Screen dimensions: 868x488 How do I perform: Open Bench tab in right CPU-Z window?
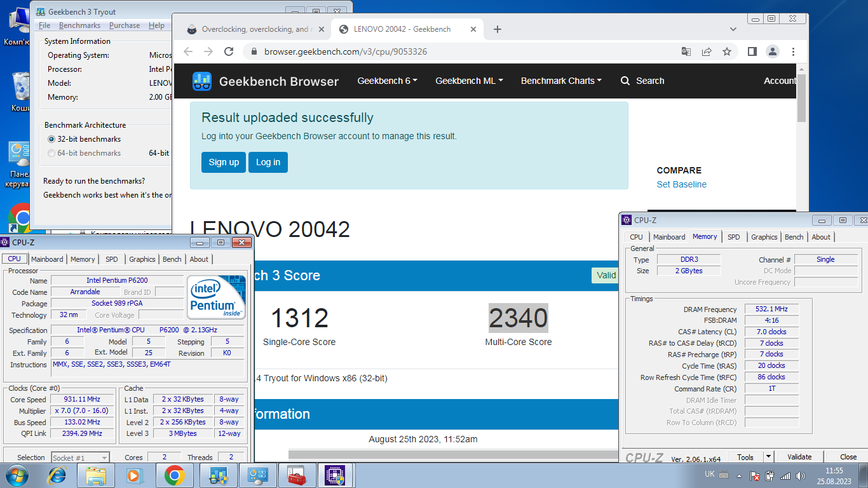[794, 237]
